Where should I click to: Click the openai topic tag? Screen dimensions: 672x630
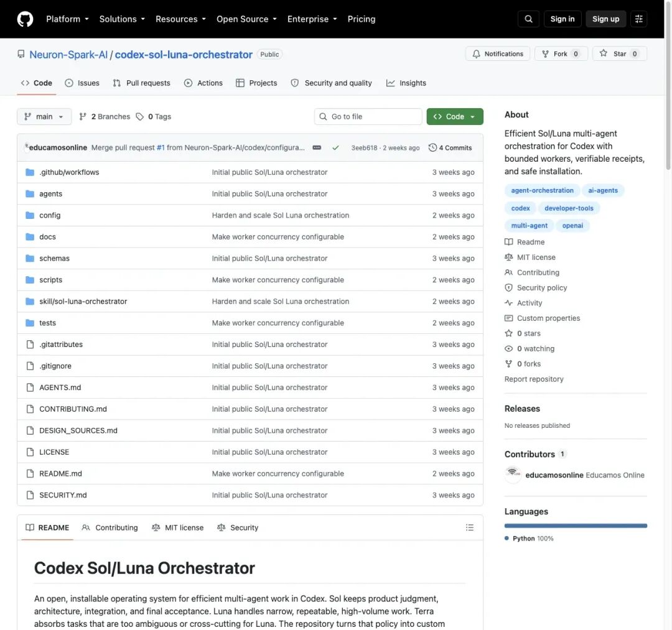click(572, 226)
